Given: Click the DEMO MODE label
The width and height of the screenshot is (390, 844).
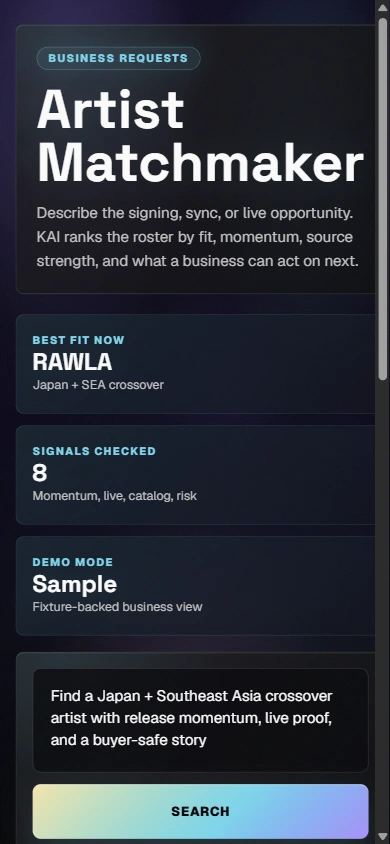Looking at the screenshot, I should (x=73, y=562).
